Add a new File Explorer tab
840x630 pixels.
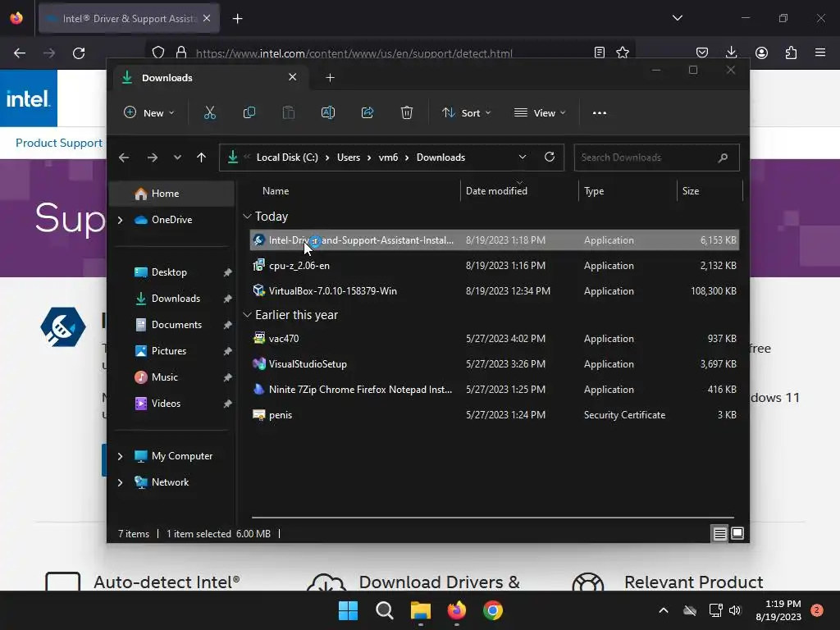[330, 78]
